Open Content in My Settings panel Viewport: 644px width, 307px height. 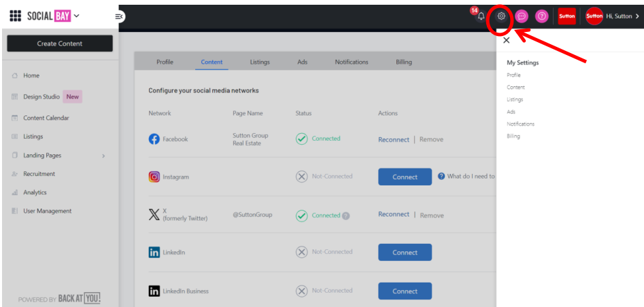[515, 88]
